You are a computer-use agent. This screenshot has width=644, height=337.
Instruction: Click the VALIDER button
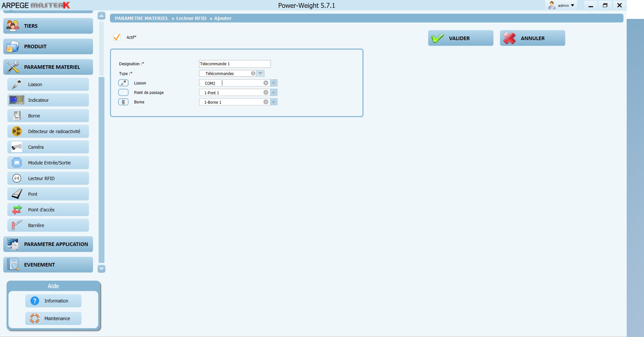(460, 38)
